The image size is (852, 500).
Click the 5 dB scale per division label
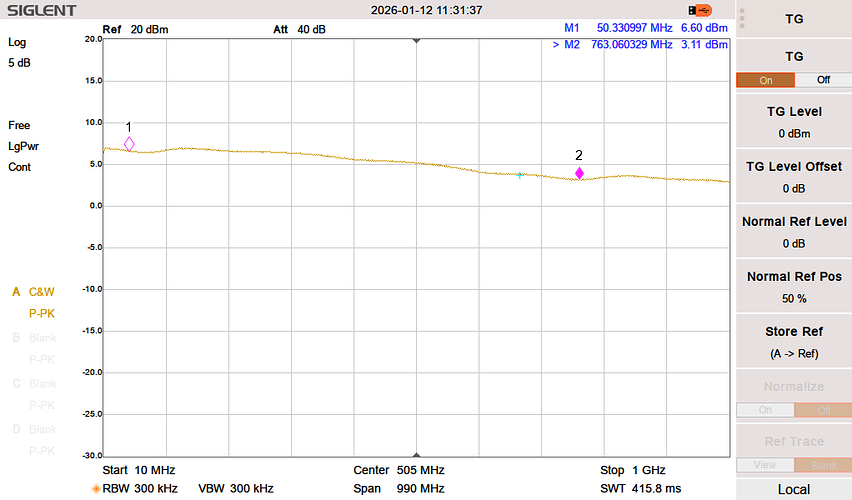pos(19,63)
